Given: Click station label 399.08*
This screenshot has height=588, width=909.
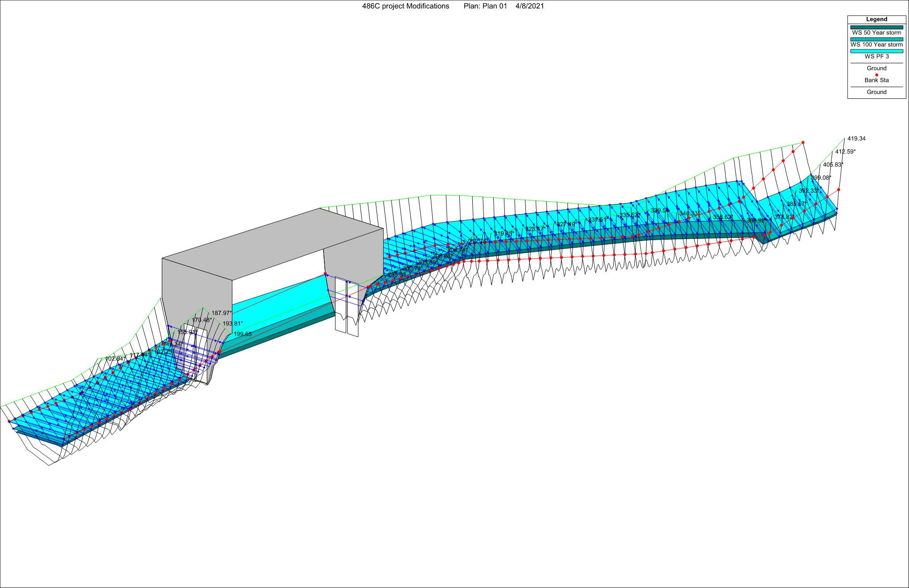Looking at the screenshot, I should (x=821, y=178).
